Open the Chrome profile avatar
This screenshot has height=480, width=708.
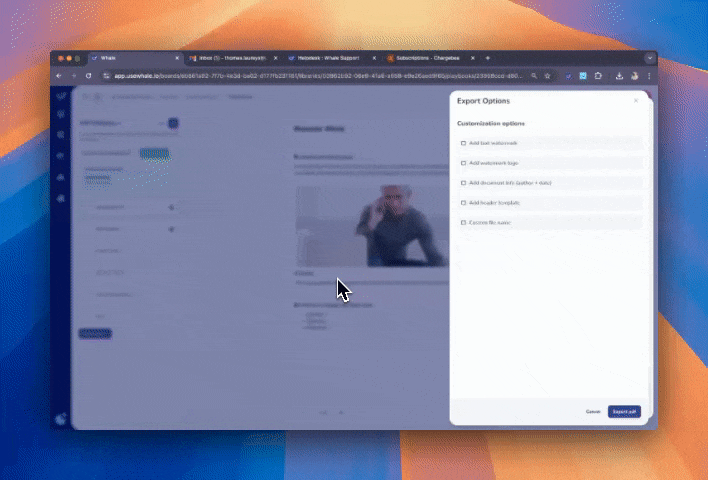coord(635,76)
